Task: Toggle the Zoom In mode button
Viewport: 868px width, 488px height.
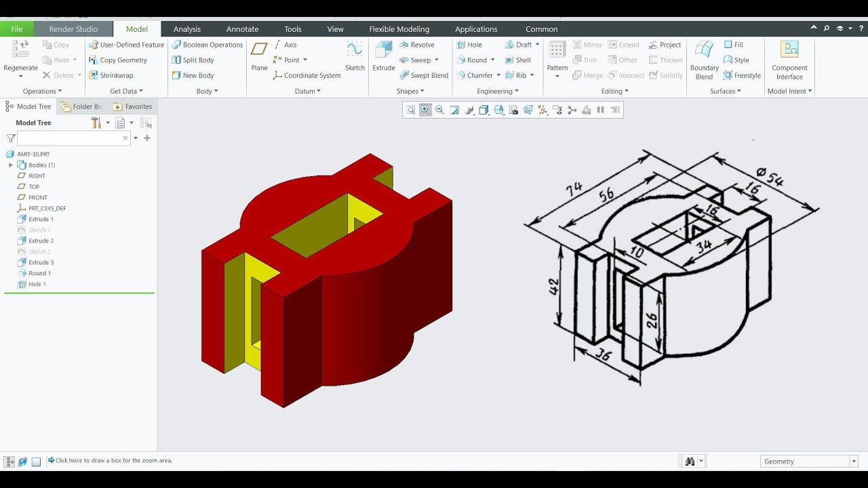Action: tap(425, 110)
